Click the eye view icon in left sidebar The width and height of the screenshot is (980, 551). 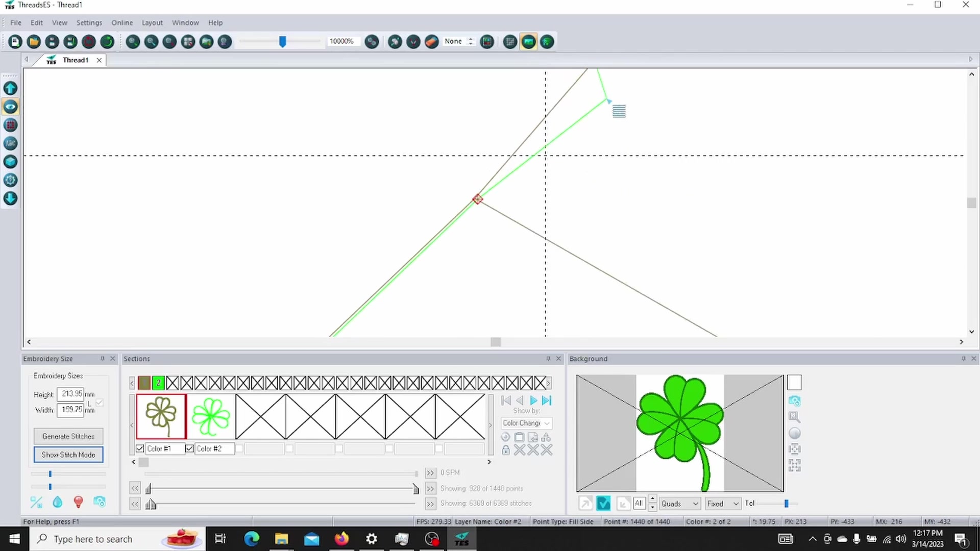click(10, 107)
